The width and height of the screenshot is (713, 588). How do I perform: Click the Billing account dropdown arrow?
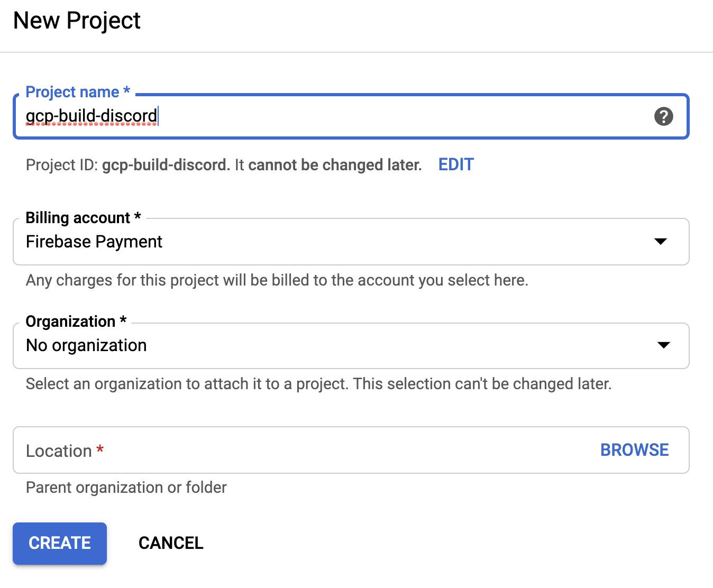point(661,241)
